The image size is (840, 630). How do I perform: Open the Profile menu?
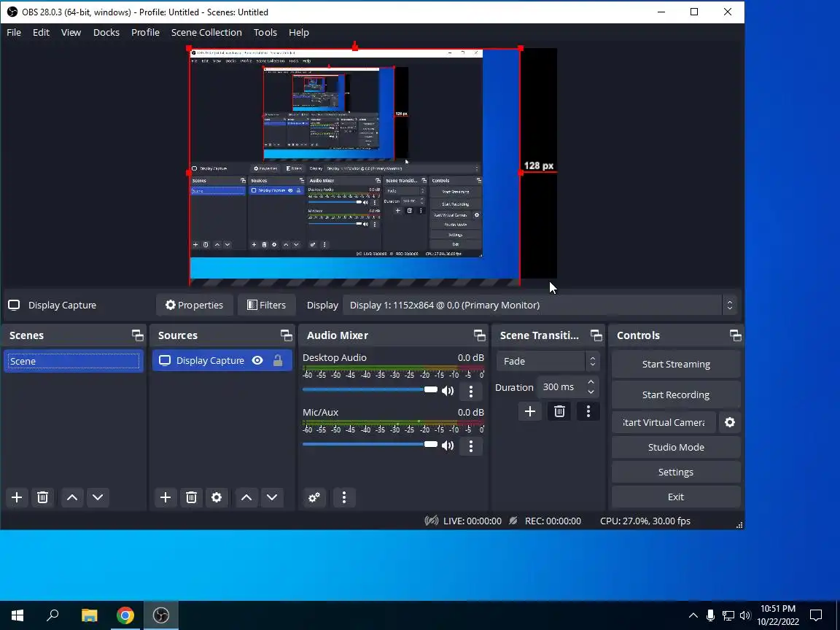click(x=145, y=32)
